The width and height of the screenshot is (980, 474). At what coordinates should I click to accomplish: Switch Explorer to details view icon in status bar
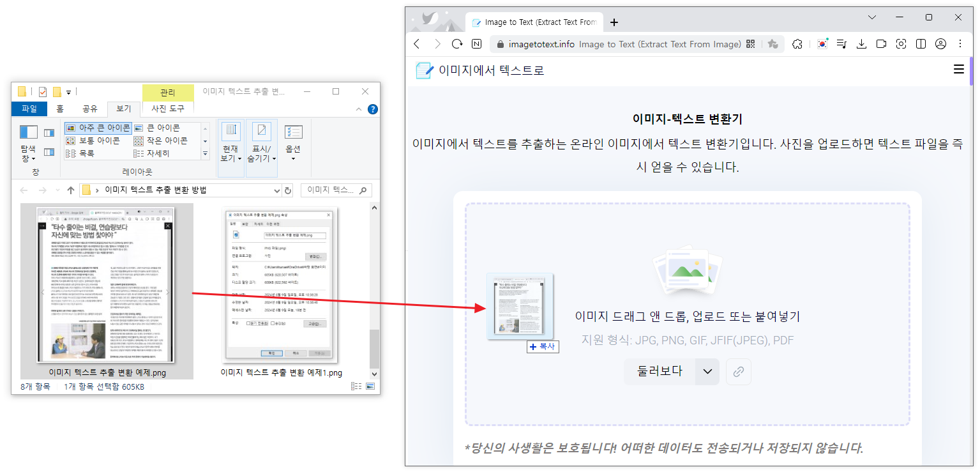[x=355, y=387]
